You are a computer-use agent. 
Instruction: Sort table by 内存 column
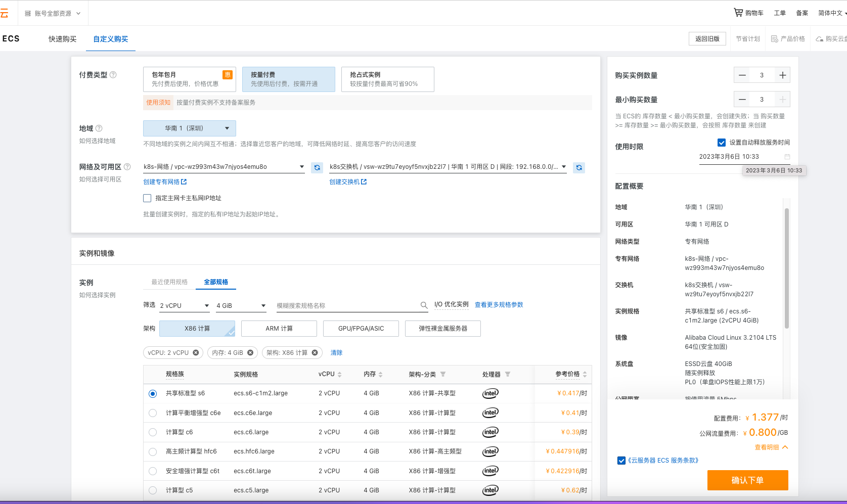pyautogui.click(x=381, y=375)
